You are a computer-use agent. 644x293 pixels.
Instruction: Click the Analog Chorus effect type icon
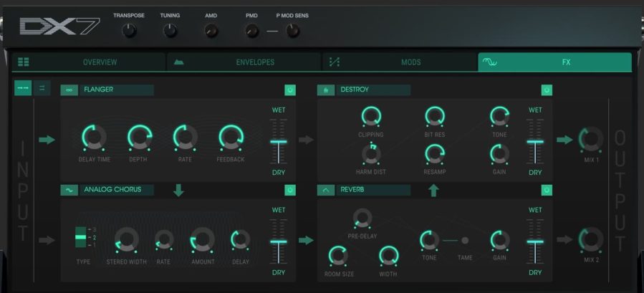(x=69, y=190)
